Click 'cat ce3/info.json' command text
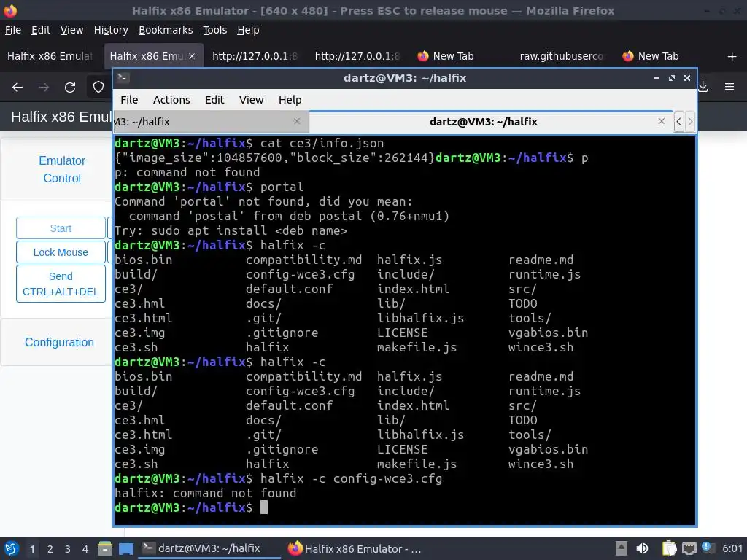Viewport: 747px width, 560px height. tap(322, 143)
